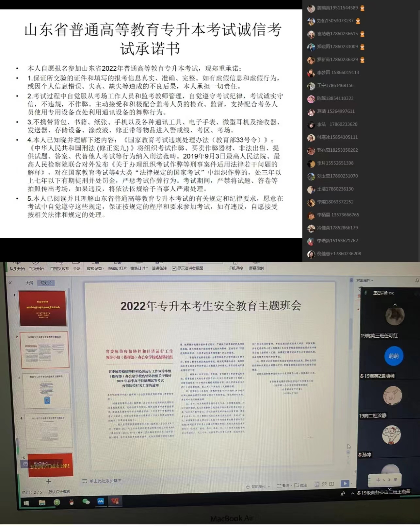This screenshot has height=527, width=420.
Task: Expand 放映设置 dropdown
Action: click(95, 268)
